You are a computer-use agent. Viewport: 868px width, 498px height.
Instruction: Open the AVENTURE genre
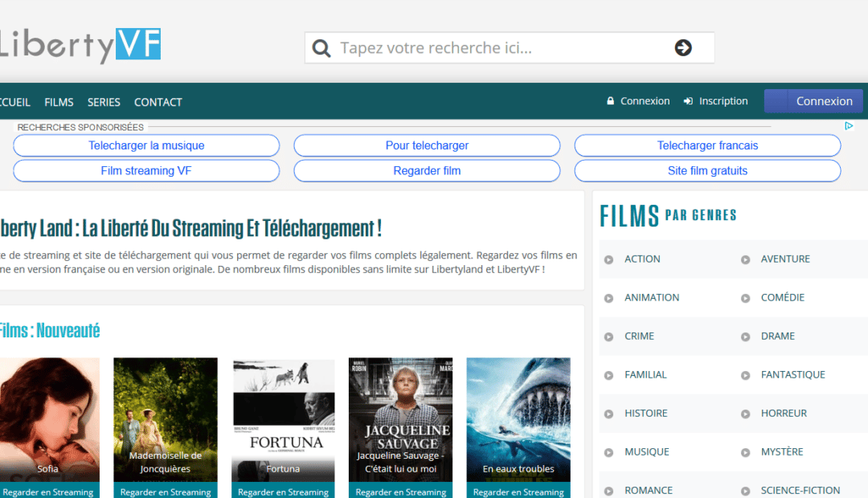coord(785,259)
